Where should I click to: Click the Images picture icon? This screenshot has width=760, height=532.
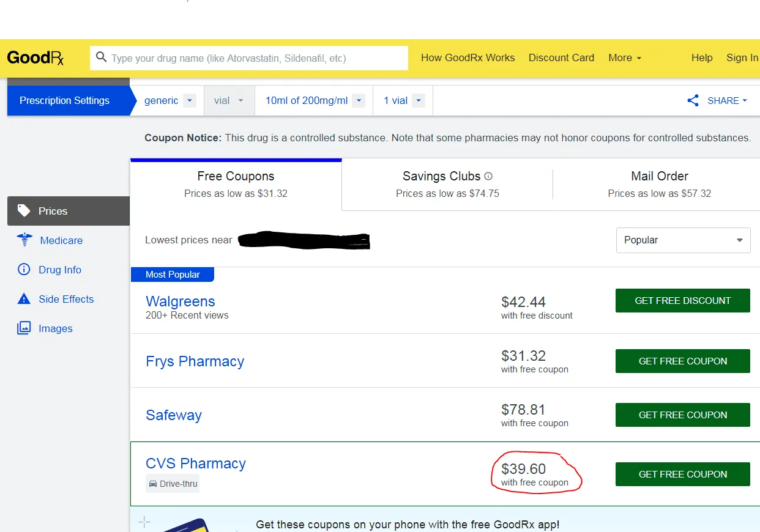pyautogui.click(x=24, y=328)
